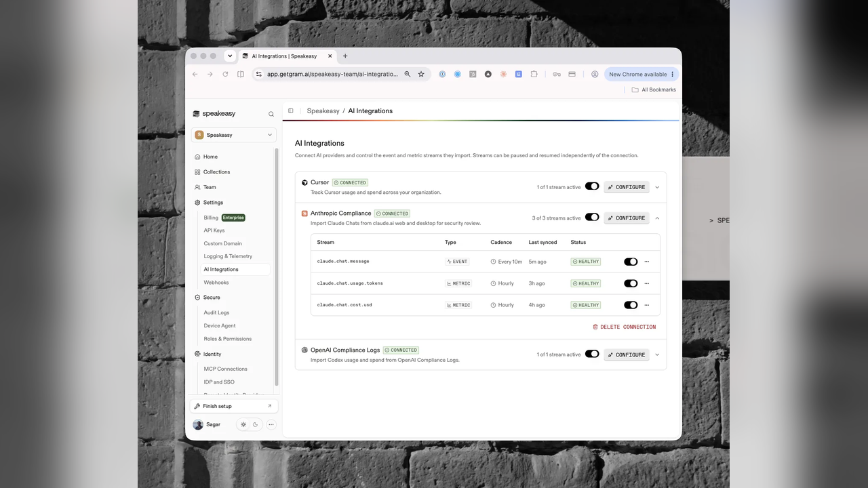This screenshot has width=868, height=488.
Task: Focus the Chrome address bar URL
Action: (x=332, y=74)
